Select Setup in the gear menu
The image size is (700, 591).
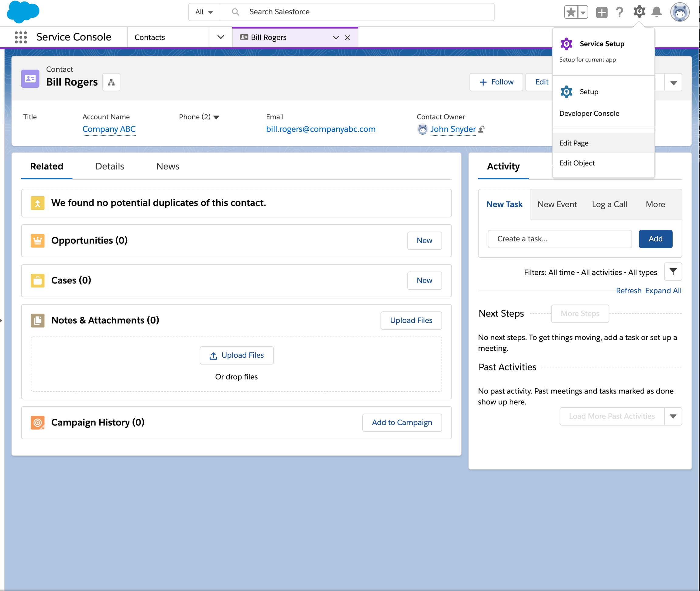[x=603, y=92]
